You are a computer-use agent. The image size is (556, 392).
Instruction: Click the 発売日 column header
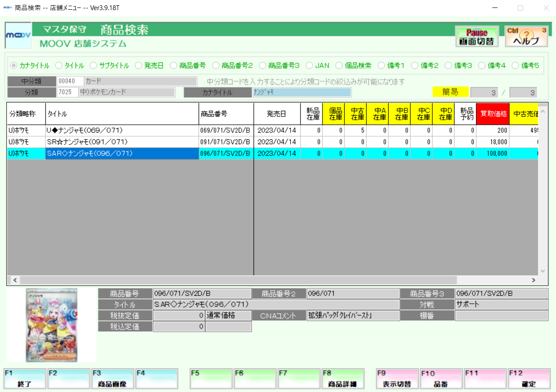(x=277, y=114)
